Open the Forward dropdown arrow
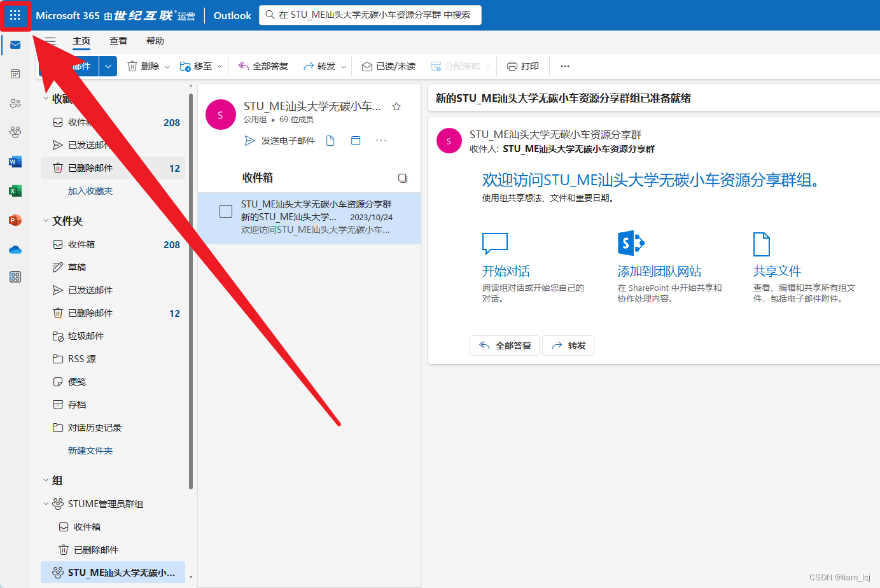The height and width of the screenshot is (588, 880). pos(344,66)
